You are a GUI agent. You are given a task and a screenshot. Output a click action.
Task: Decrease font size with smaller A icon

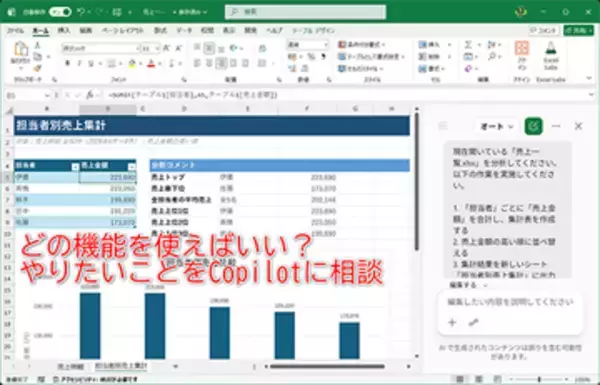pos(178,48)
